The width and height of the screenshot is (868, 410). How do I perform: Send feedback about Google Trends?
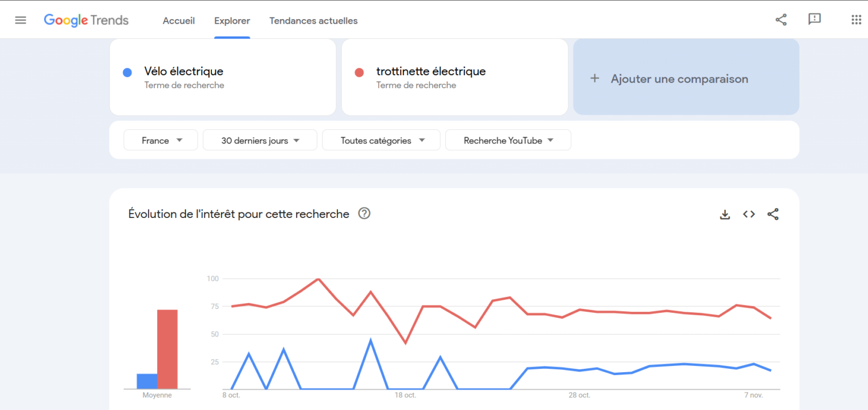pyautogui.click(x=814, y=19)
